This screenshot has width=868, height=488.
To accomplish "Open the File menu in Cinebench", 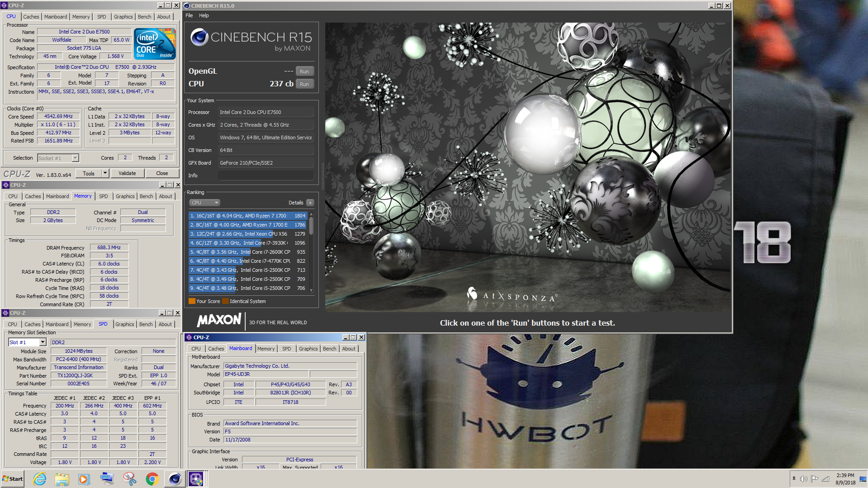I will [x=189, y=15].
